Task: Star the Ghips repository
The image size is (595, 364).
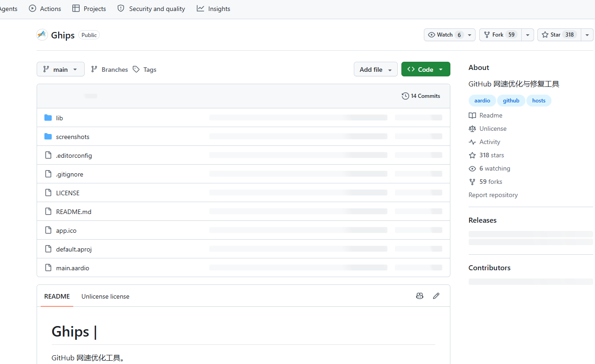Action: click(559, 35)
